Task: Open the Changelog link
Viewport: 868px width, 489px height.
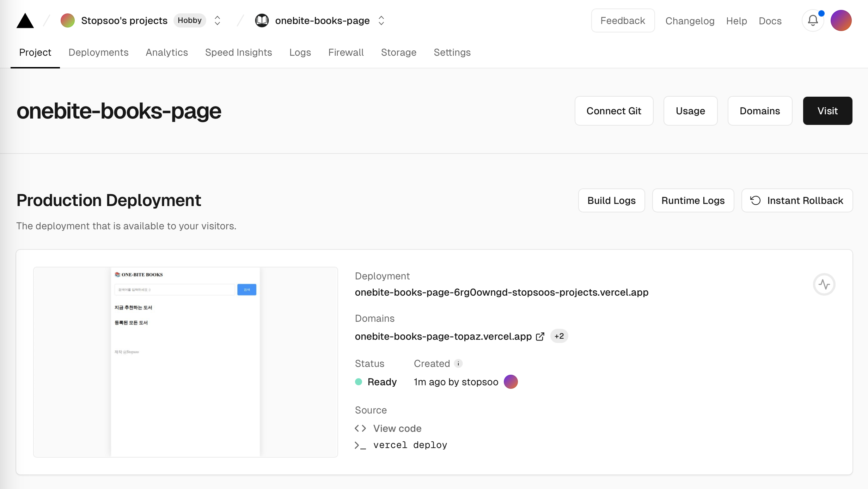Action: 690,21
